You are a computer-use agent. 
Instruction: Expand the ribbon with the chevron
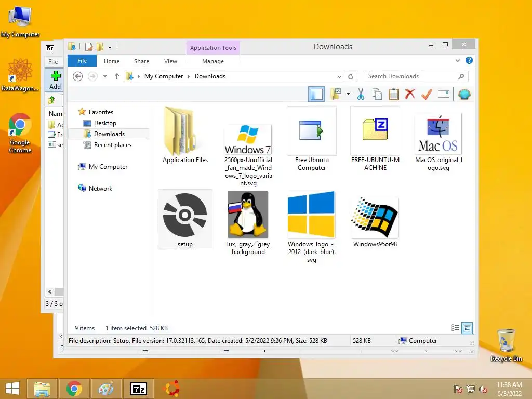(457, 60)
